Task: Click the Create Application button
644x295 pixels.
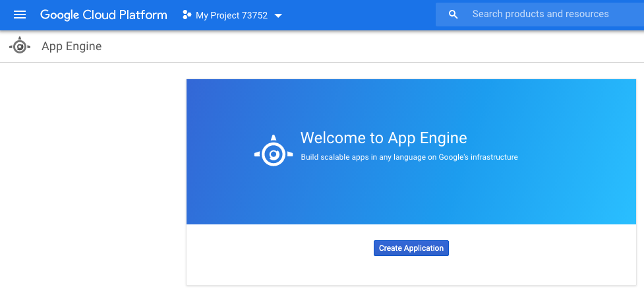Action: pyautogui.click(x=411, y=248)
